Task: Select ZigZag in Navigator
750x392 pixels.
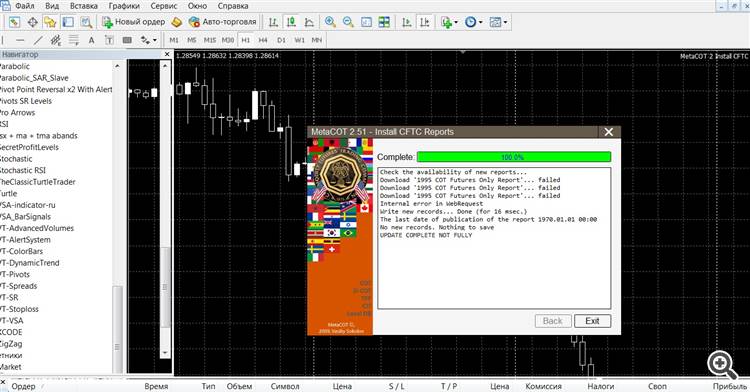Action: pyautogui.click(x=11, y=344)
